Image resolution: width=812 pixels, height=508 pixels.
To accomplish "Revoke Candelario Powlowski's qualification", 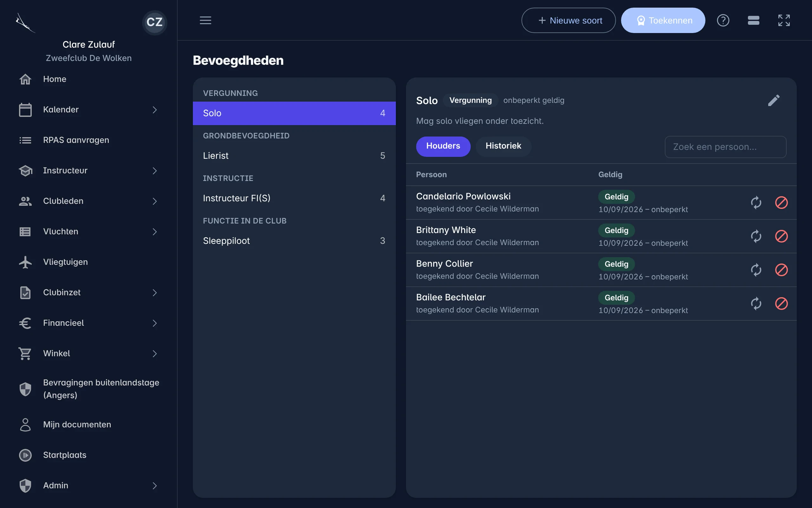I will click(781, 203).
